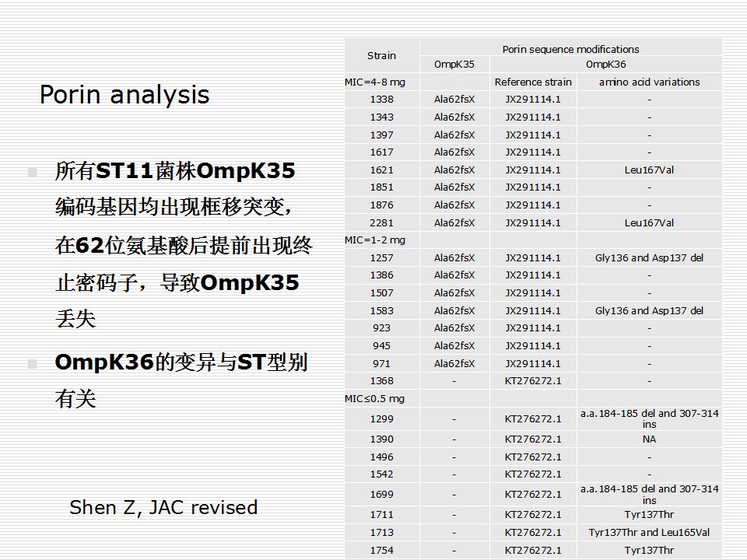Click the 'OmpK36' column header
Viewport: 747px width, 560px height.
pyautogui.click(x=605, y=65)
